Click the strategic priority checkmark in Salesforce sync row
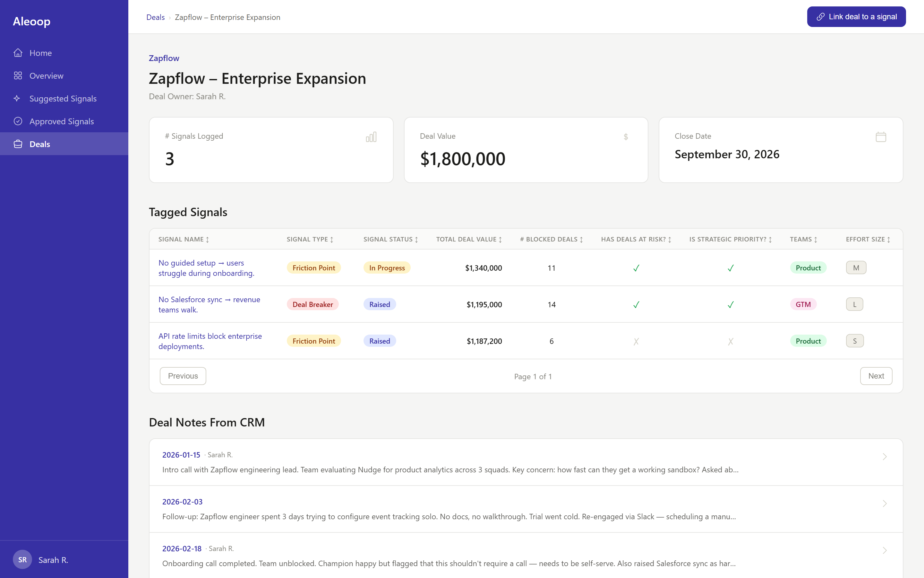 tap(731, 305)
